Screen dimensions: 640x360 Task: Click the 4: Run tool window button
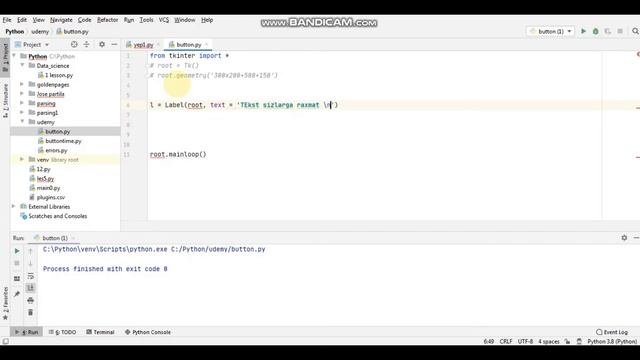click(27, 332)
